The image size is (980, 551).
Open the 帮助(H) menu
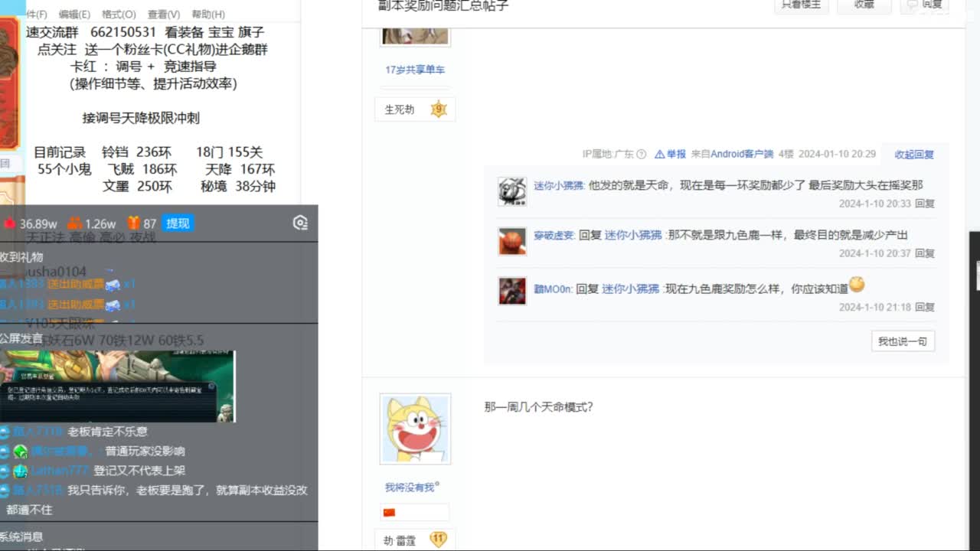206,14
